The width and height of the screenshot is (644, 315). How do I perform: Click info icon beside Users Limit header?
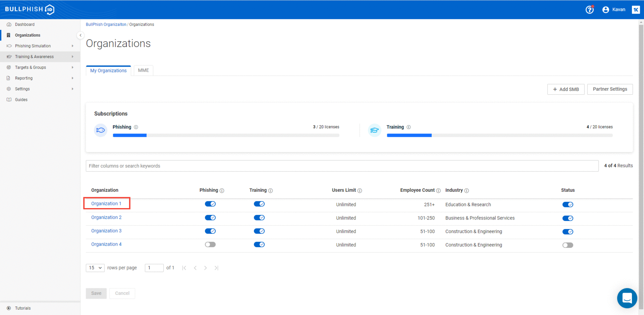[360, 191]
